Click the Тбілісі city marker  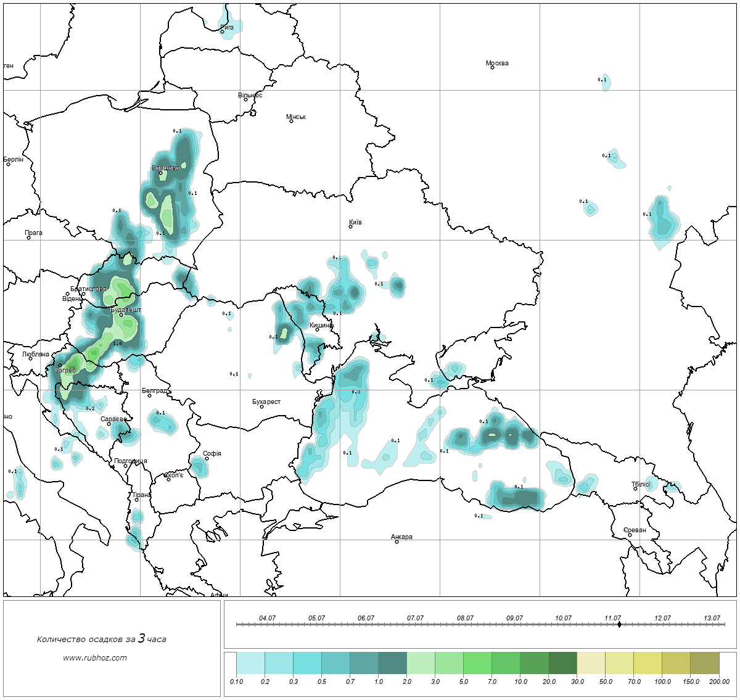pos(635,489)
